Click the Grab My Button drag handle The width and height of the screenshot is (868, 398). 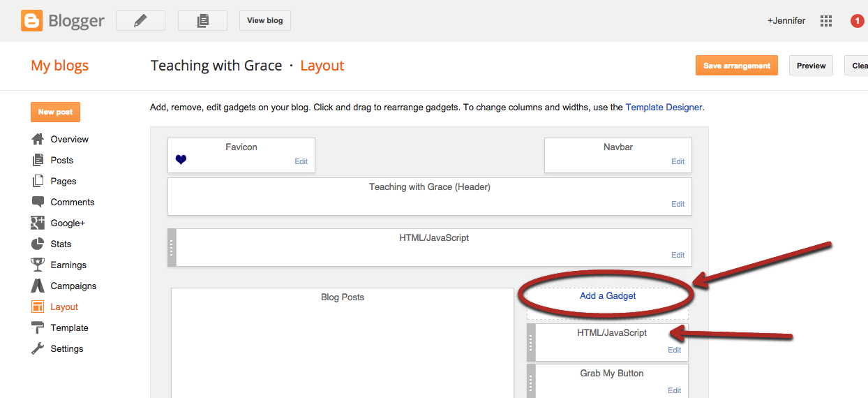click(x=531, y=381)
